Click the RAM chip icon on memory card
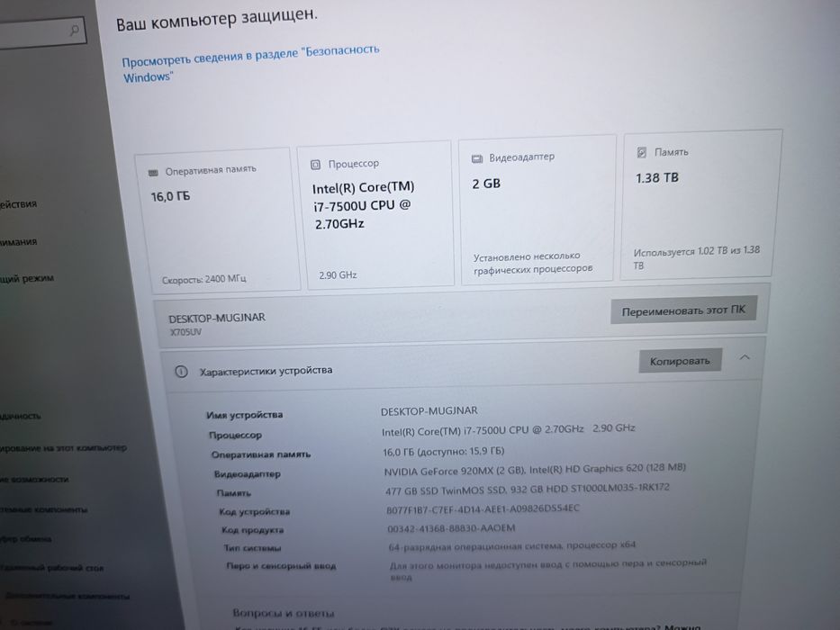The width and height of the screenshot is (840, 630). click(x=153, y=173)
